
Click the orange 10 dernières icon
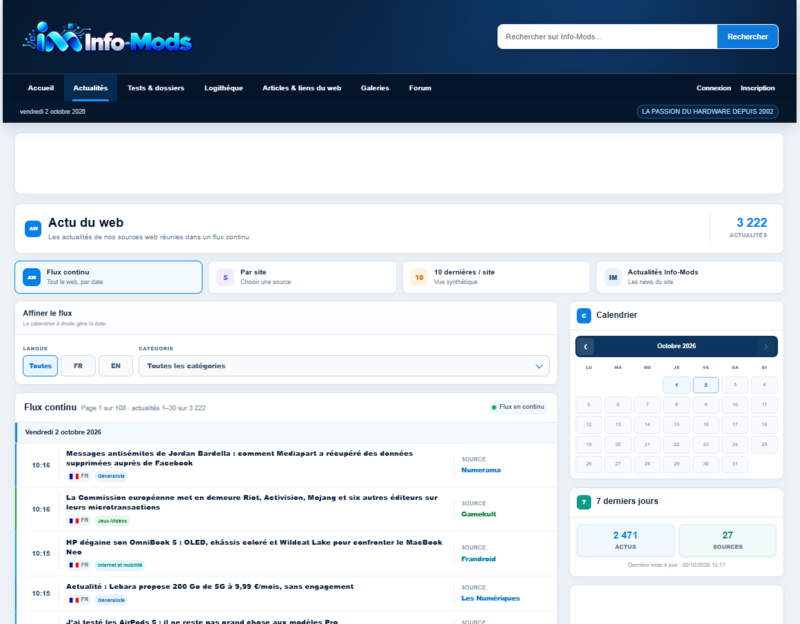click(x=419, y=277)
